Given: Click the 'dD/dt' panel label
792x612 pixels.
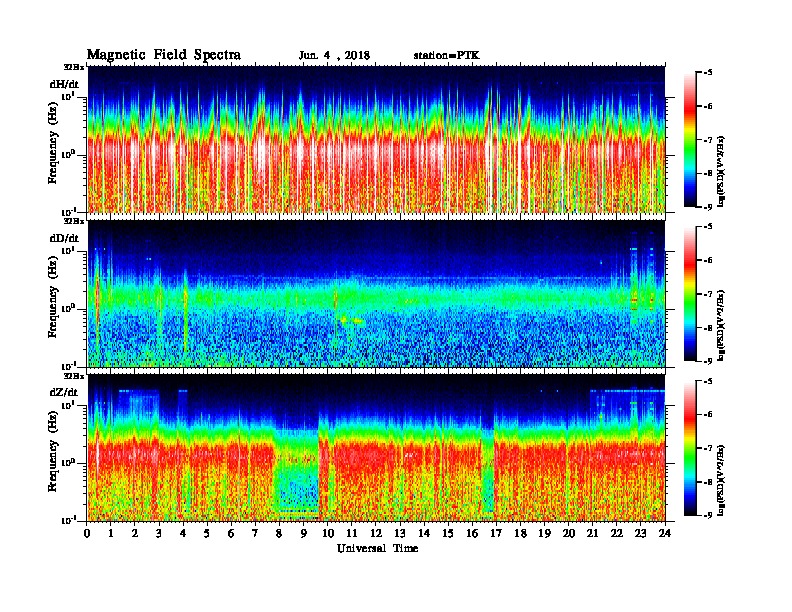Looking at the screenshot, I should [x=64, y=238].
